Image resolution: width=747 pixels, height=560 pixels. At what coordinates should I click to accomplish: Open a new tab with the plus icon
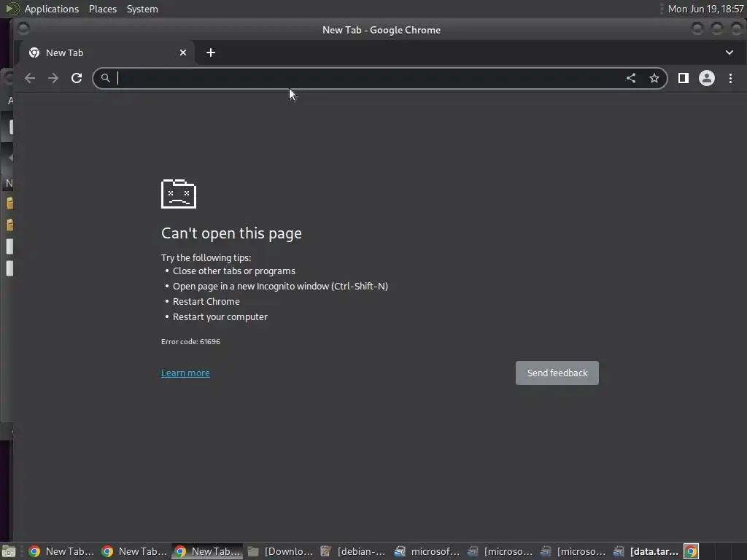click(x=211, y=52)
